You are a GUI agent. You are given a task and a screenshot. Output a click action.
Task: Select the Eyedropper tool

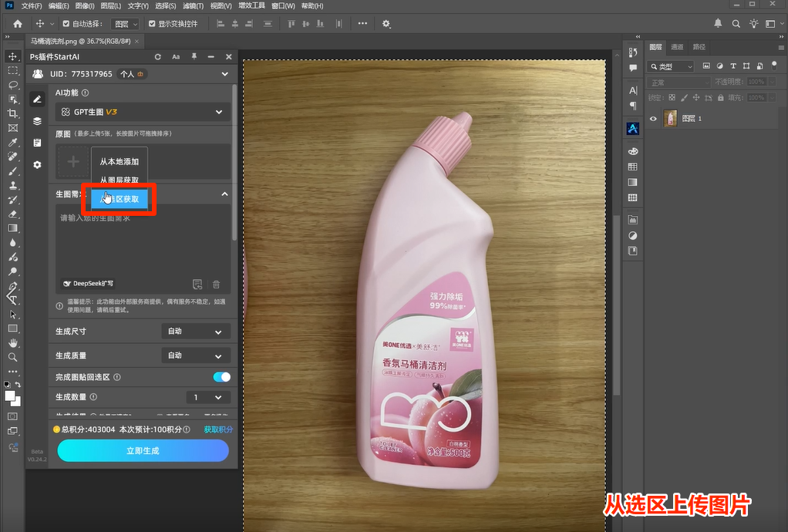coord(12,143)
